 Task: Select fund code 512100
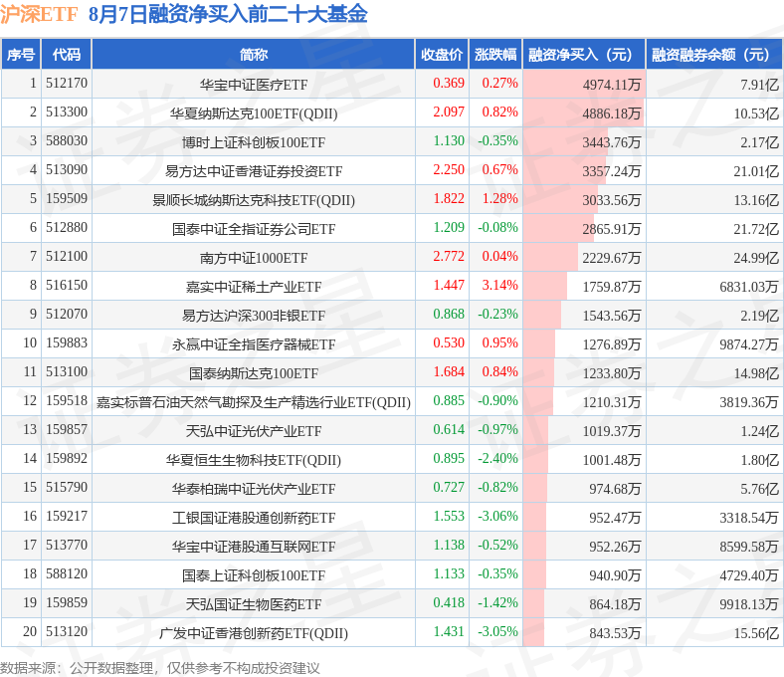[x=67, y=257]
